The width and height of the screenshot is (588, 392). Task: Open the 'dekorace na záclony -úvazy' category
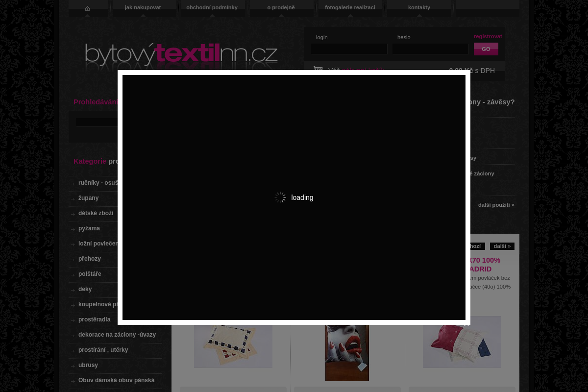click(x=117, y=335)
